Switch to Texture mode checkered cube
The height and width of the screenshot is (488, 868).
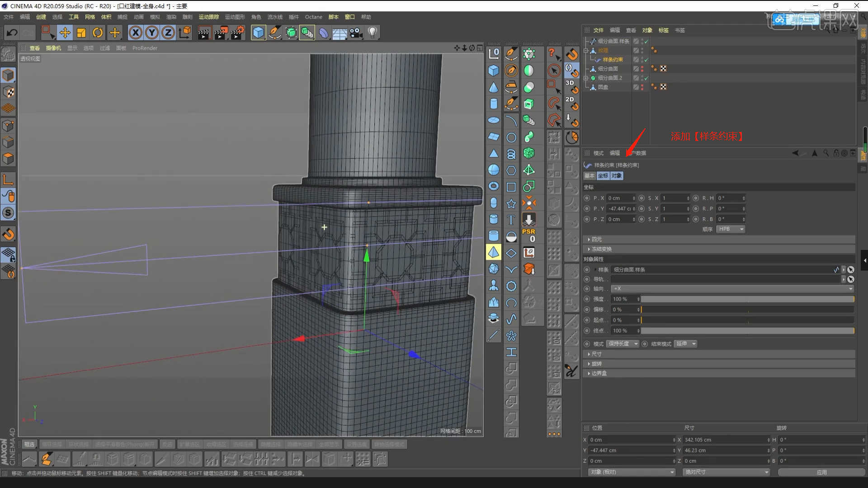(x=8, y=92)
